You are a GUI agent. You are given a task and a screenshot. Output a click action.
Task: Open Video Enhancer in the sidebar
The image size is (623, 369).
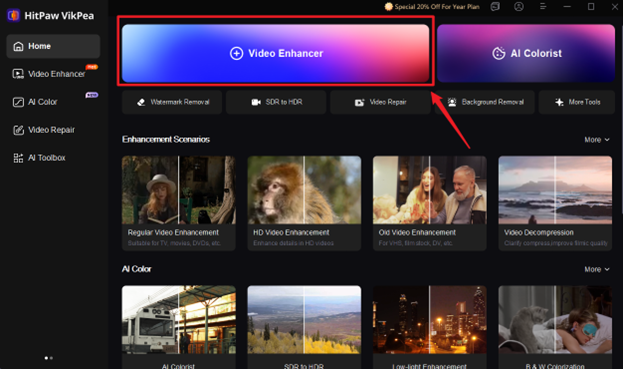coord(53,74)
